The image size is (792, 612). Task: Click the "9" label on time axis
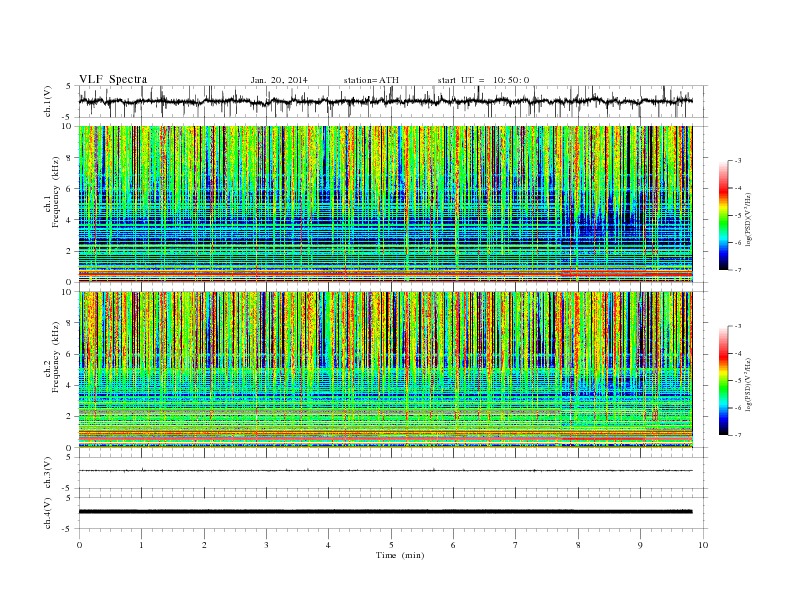640,545
